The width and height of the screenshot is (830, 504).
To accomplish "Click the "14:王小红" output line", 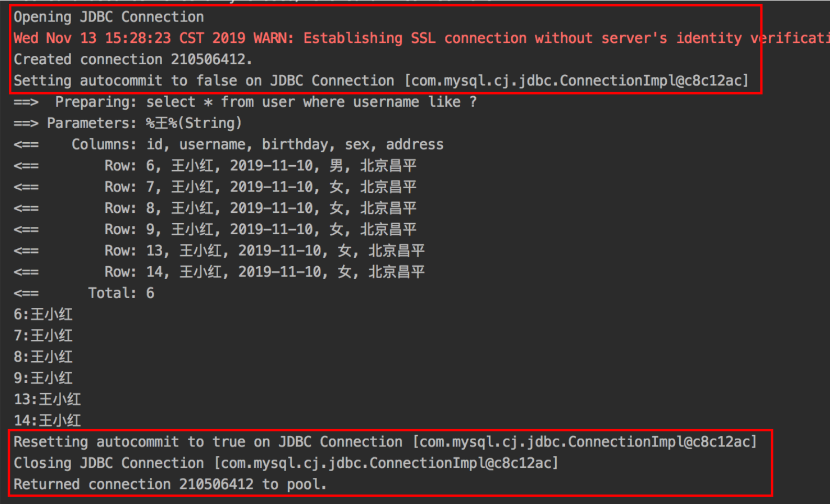I will (x=48, y=420).
